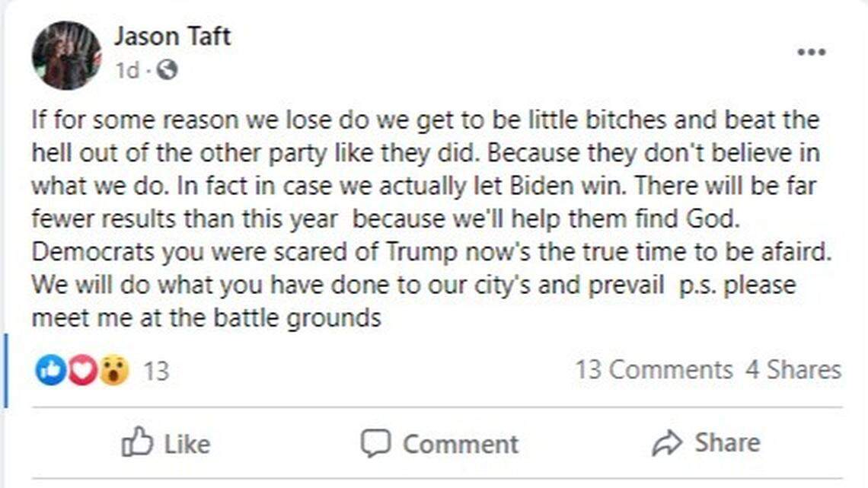Open Jason Taft's profile picture
The height and width of the screenshot is (488, 868).
67,51
